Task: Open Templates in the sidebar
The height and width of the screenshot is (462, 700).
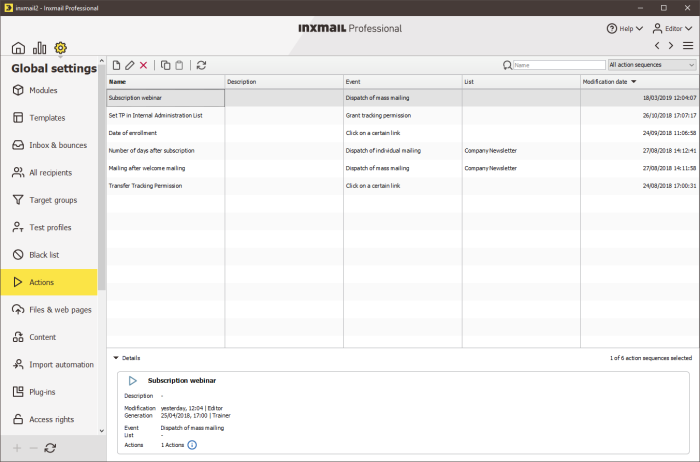Action: 49,118
